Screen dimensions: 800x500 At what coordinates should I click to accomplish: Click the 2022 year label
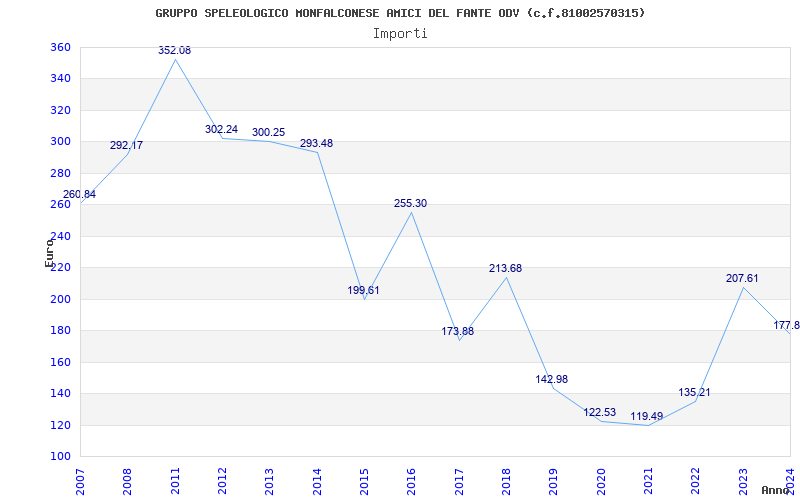tap(695, 481)
